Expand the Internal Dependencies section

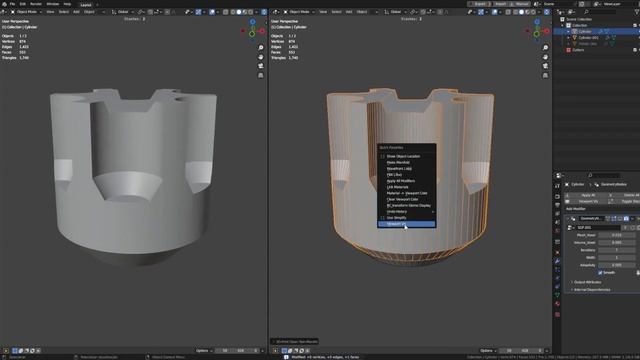(x=591, y=290)
